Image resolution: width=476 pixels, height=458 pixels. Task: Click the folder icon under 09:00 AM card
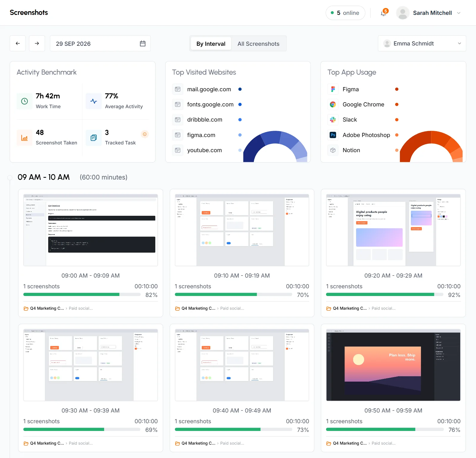pyautogui.click(x=26, y=309)
